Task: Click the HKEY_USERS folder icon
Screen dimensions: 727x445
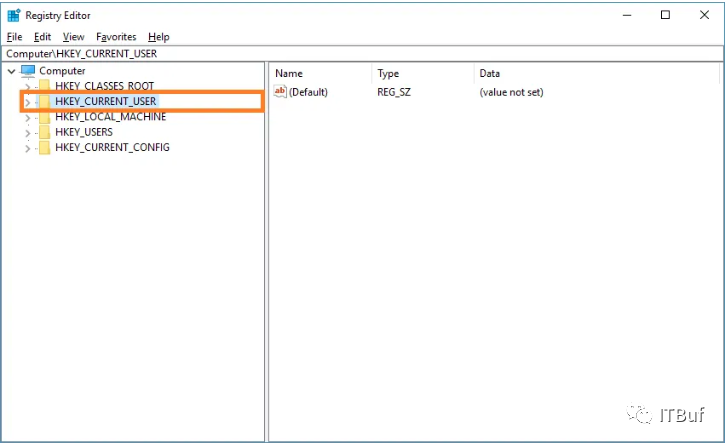Action: (45, 132)
